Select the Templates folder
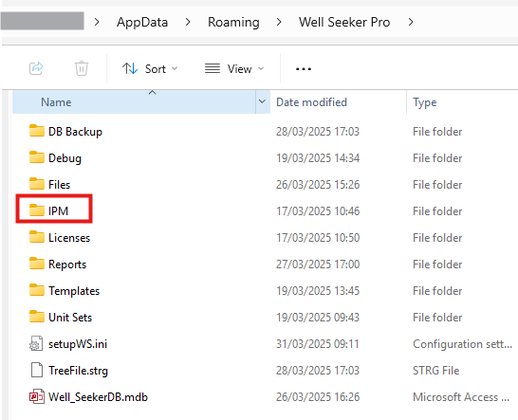Screen dimensions: 518x420 point(74,291)
